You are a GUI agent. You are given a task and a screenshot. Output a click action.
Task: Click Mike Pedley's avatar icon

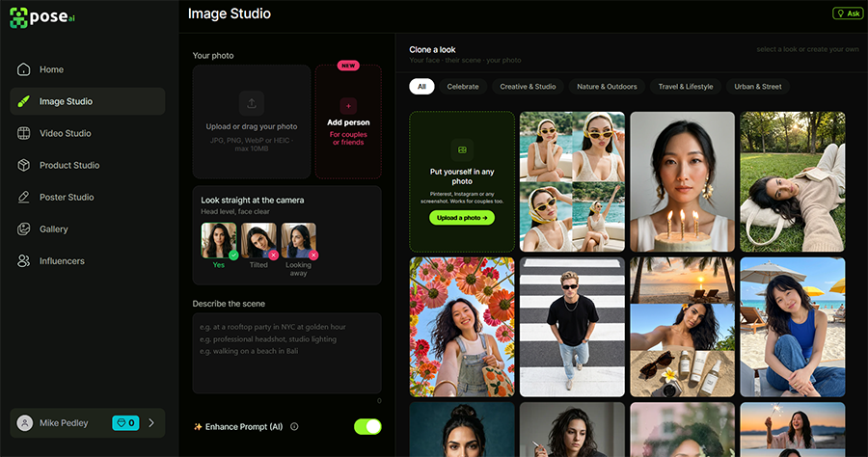[x=25, y=422]
